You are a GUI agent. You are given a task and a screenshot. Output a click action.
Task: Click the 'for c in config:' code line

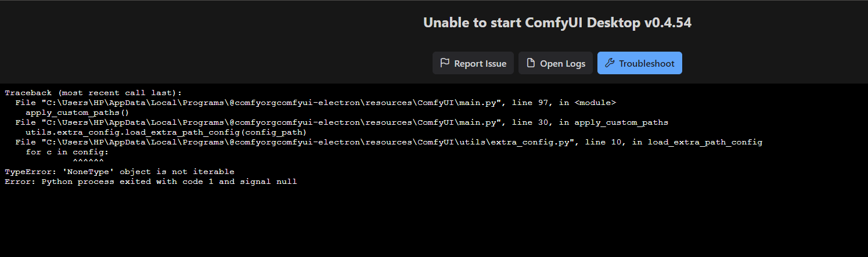pos(67,152)
